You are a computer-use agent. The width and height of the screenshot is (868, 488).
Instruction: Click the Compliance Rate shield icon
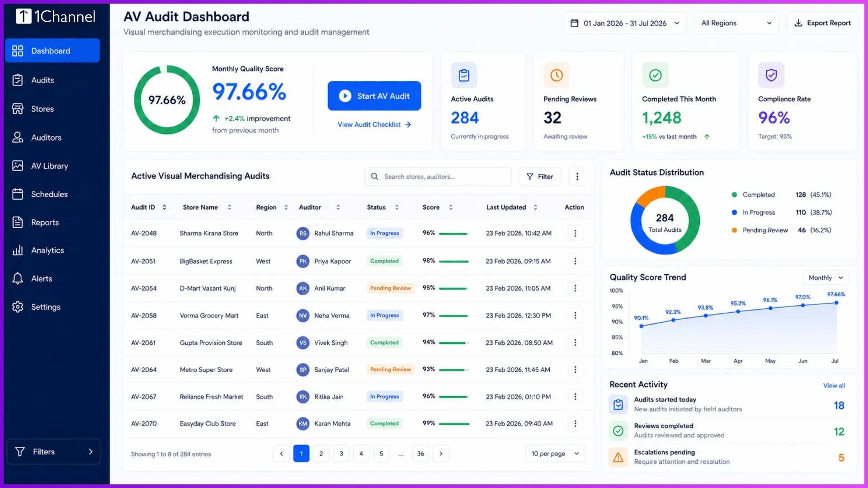771,75
